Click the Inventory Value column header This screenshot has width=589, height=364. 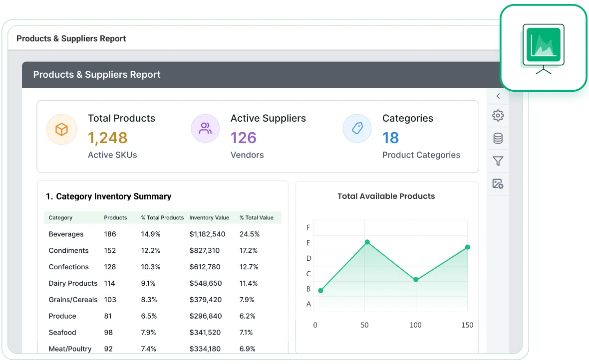click(x=209, y=217)
